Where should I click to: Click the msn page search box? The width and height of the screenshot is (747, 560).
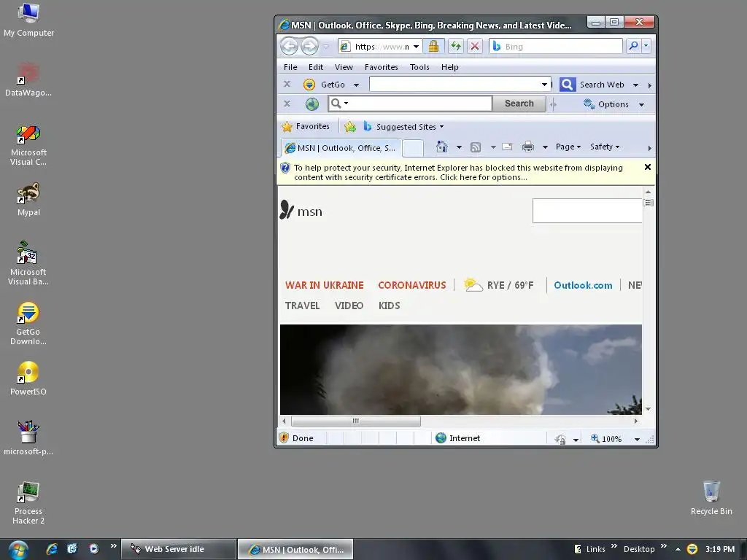pyautogui.click(x=587, y=211)
